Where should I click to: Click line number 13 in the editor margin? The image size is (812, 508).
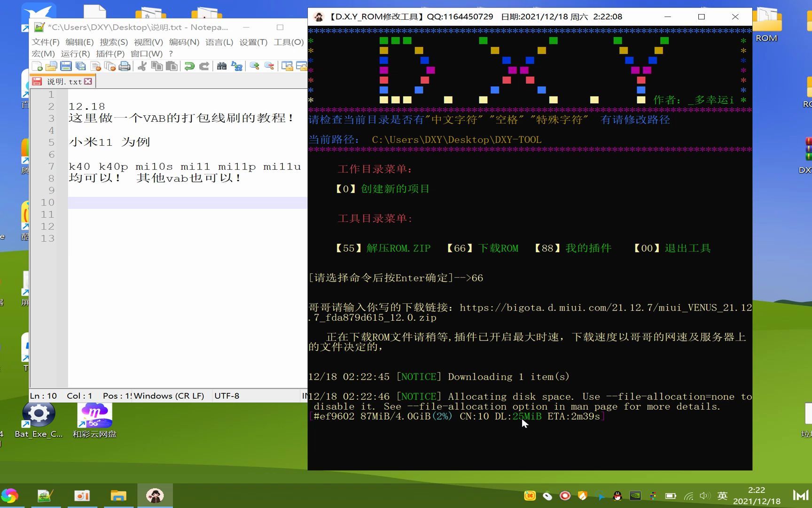click(x=47, y=238)
